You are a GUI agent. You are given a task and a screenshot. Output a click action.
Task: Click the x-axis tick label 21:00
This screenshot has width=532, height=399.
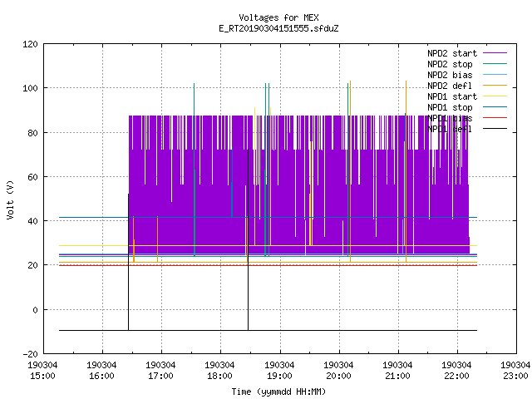coord(397,376)
